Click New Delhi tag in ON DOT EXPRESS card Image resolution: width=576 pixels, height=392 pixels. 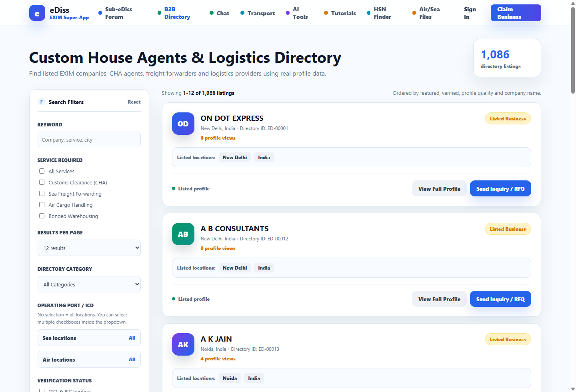235,158
